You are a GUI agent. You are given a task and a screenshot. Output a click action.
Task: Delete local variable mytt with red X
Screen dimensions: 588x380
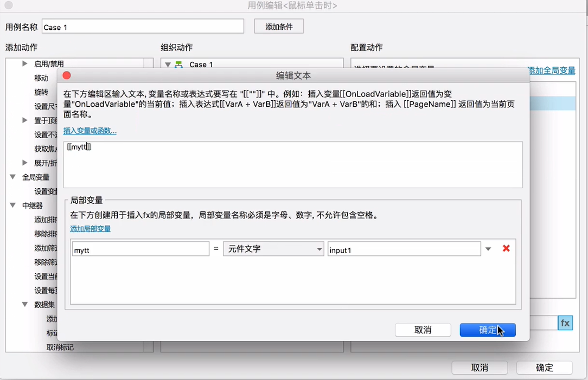tap(506, 248)
